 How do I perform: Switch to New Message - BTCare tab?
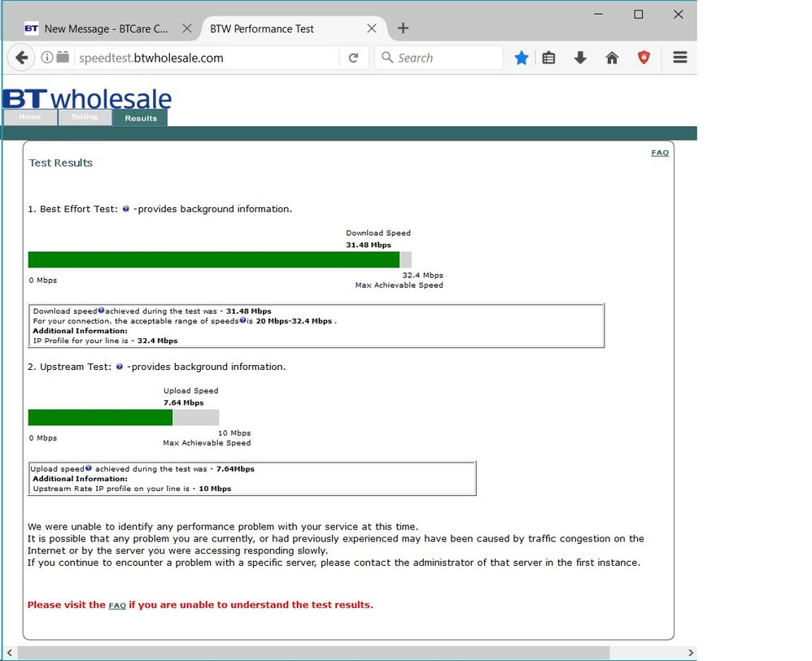pyautogui.click(x=106, y=29)
